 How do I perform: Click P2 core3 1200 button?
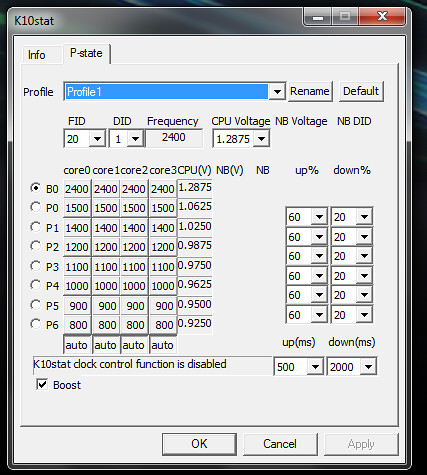[x=163, y=247]
